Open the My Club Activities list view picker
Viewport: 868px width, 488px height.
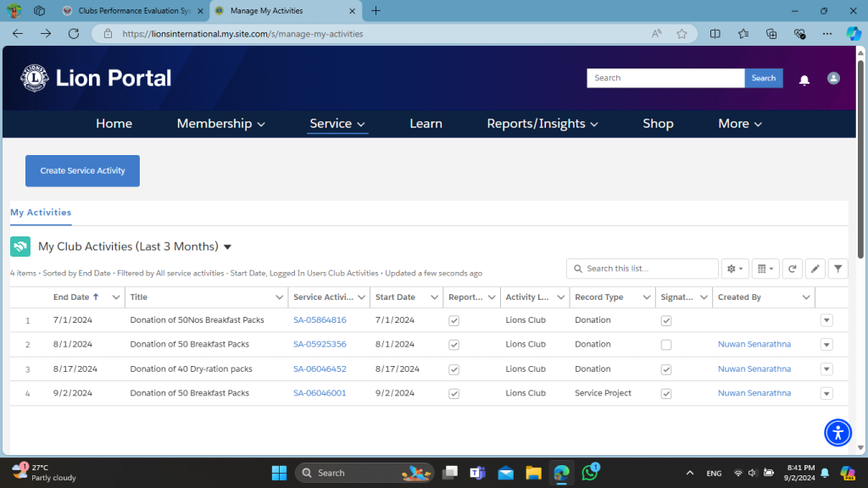click(227, 247)
